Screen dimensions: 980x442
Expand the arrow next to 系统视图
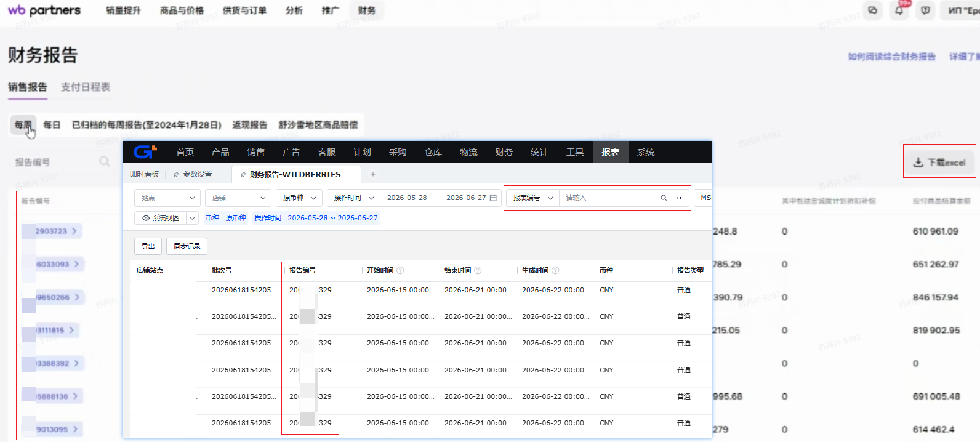(192, 218)
